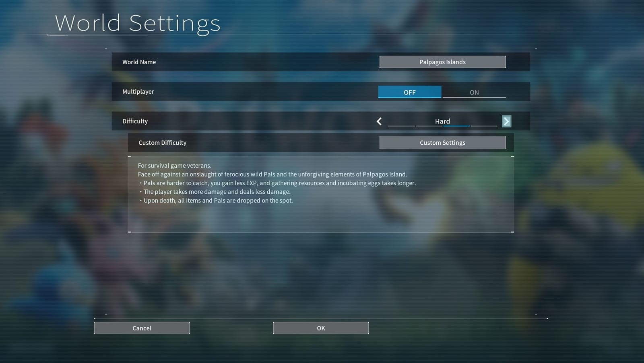Click the Difficulty row header
This screenshot has width=644, height=363.
coord(135,121)
